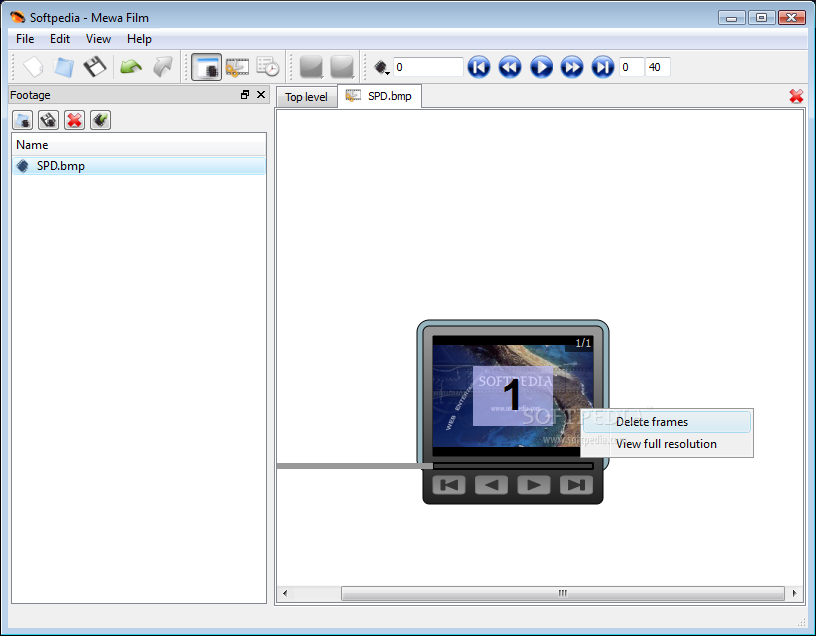Image resolution: width=816 pixels, height=636 pixels.
Task: Undo with the green curved arrow
Action: point(131,67)
